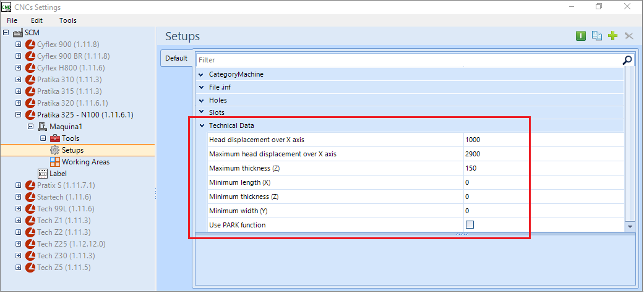The image size is (644, 296).
Task: Collapse the Pratika 325 - N100 node
Action: coord(18,115)
